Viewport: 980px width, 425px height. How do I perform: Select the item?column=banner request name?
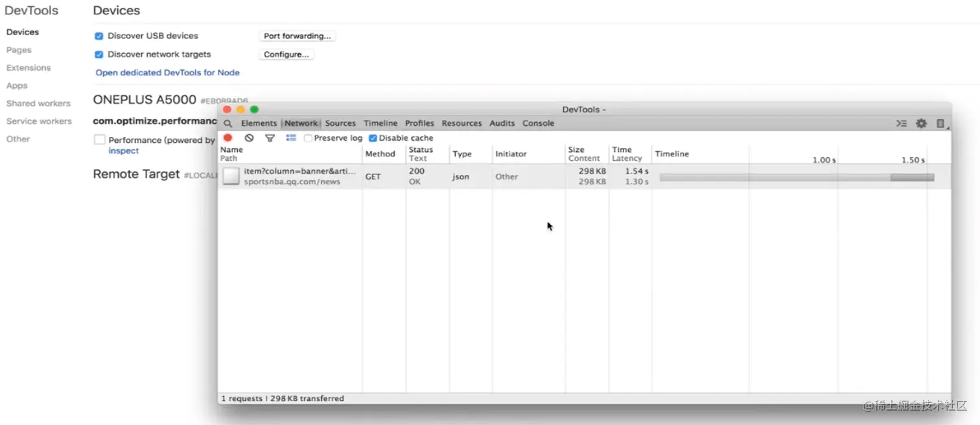point(300,171)
